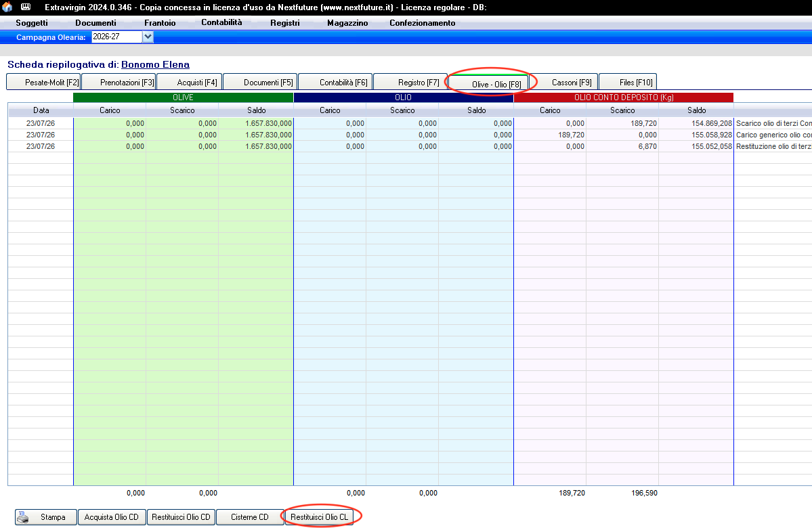Click the Conto Deposito Carico column header
This screenshot has width=812, height=528.
(550, 110)
